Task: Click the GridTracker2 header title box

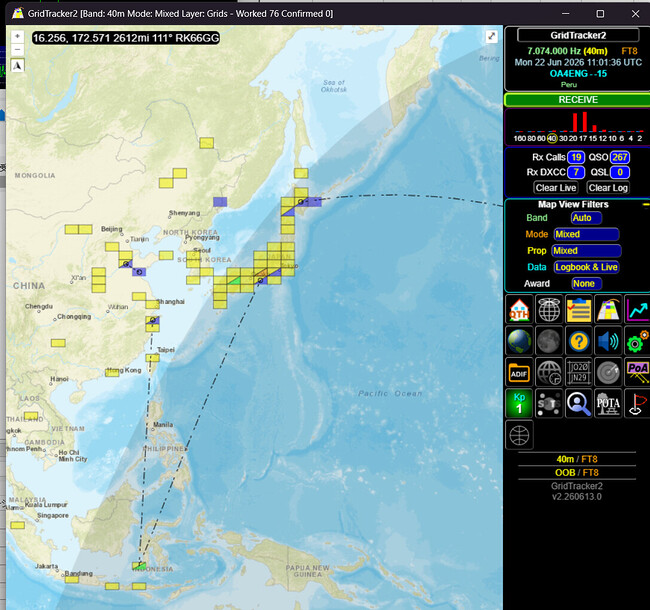Action: [578, 35]
